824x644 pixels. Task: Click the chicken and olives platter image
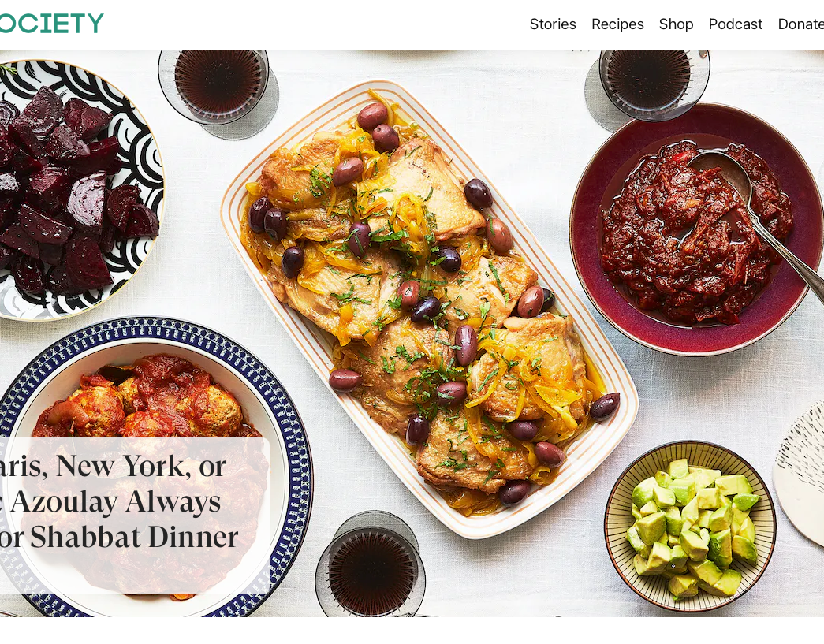429,309
